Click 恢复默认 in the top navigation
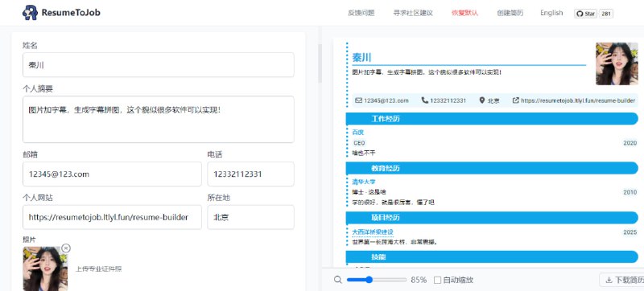 click(465, 13)
